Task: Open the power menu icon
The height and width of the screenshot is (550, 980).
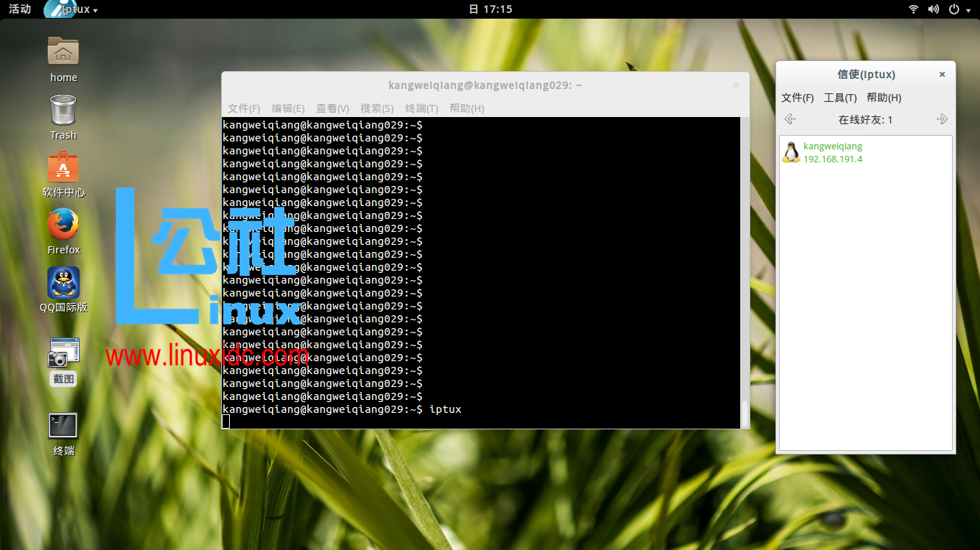Action: click(x=954, y=9)
